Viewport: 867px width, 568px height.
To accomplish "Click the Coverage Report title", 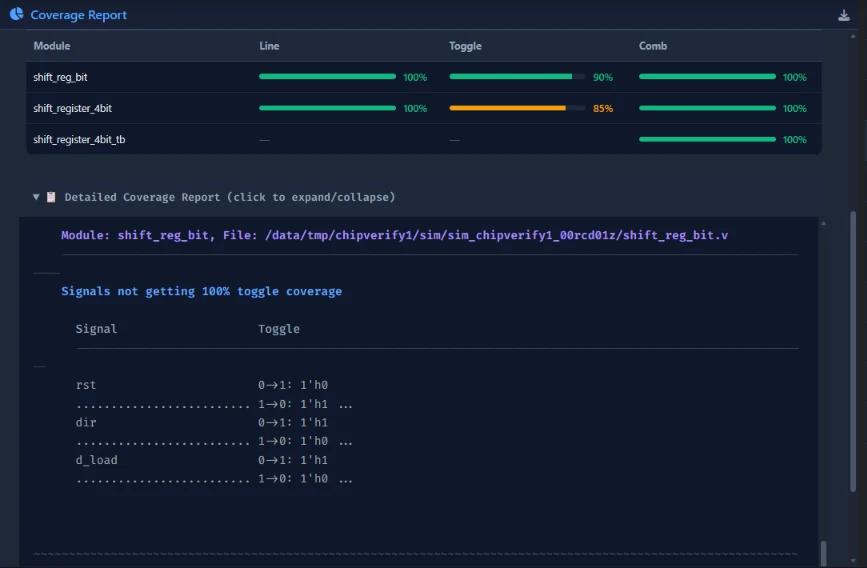I will tap(79, 15).
